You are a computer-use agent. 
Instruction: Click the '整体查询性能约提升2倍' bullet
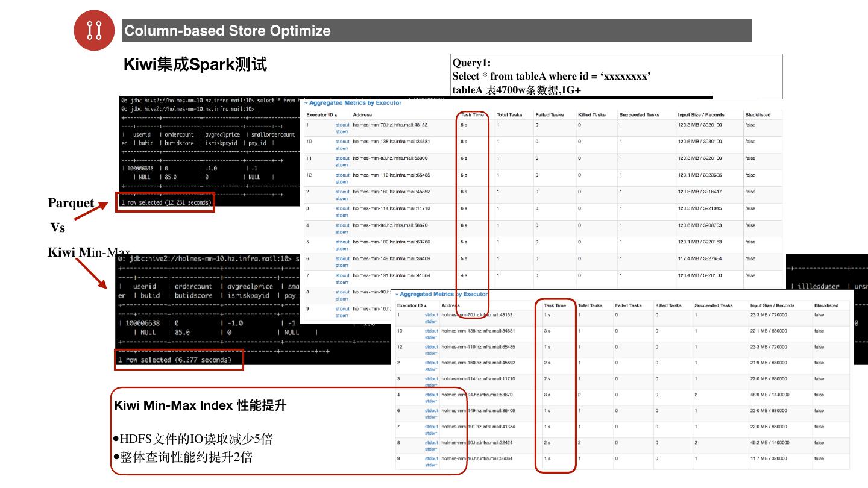pyautogui.click(x=183, y=457)
